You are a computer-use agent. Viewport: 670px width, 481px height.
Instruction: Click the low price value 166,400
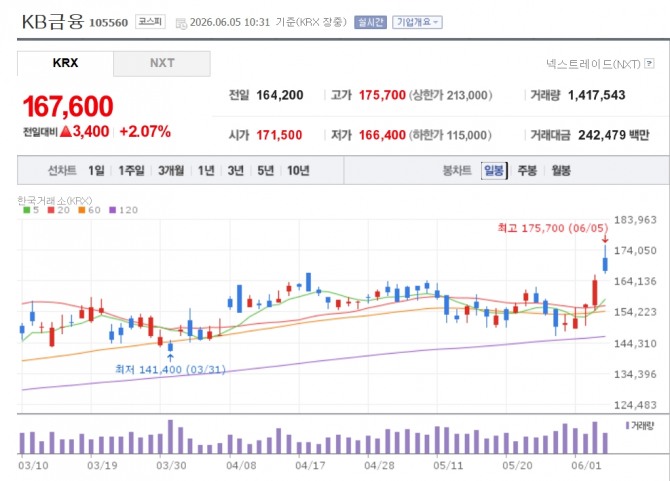382,135
